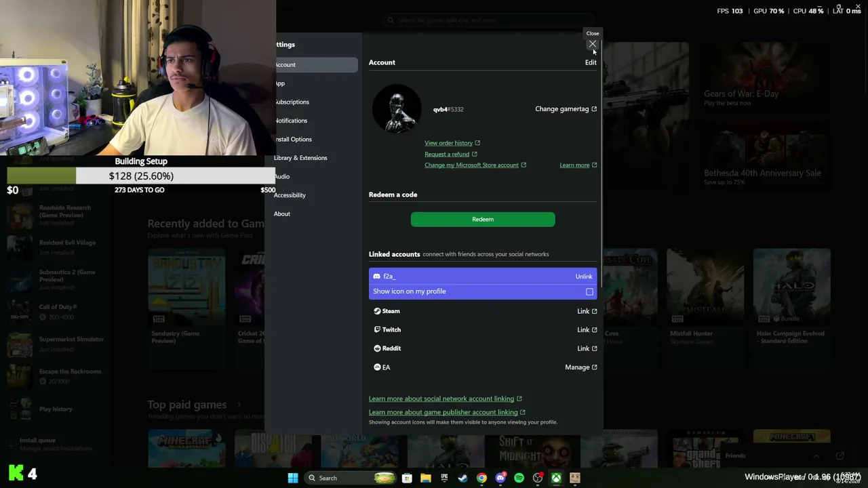The image size is (868, 488).
Task: Click external-link icon next to Twitch's Link
Action: click(x=594, y=330)
